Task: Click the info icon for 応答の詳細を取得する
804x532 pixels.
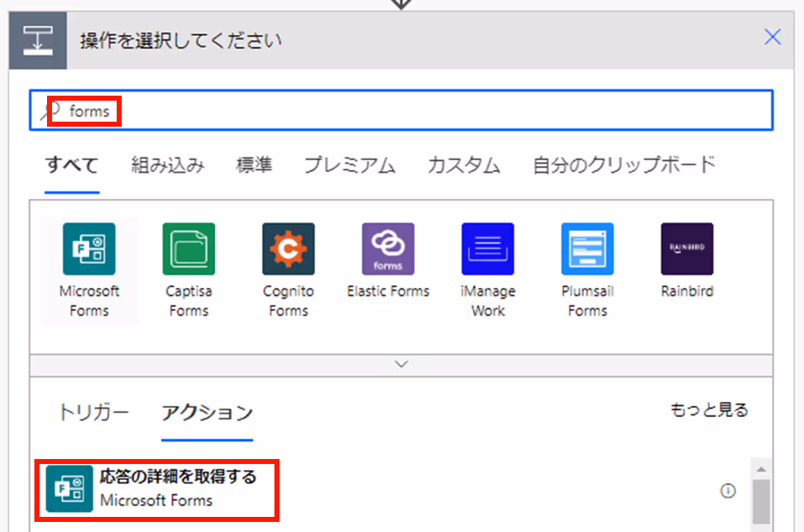Action: (728, 491)
